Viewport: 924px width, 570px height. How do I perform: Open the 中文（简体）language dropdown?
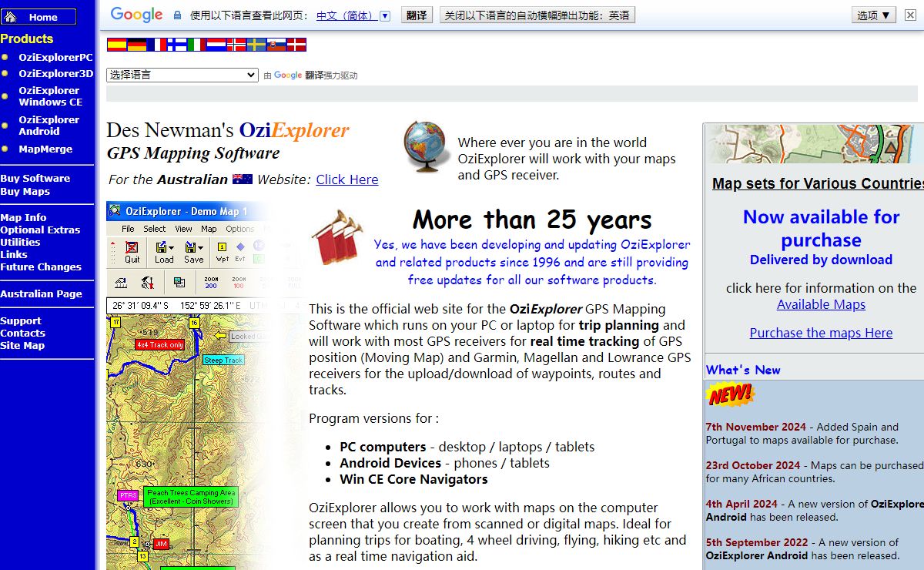(353, 15)
